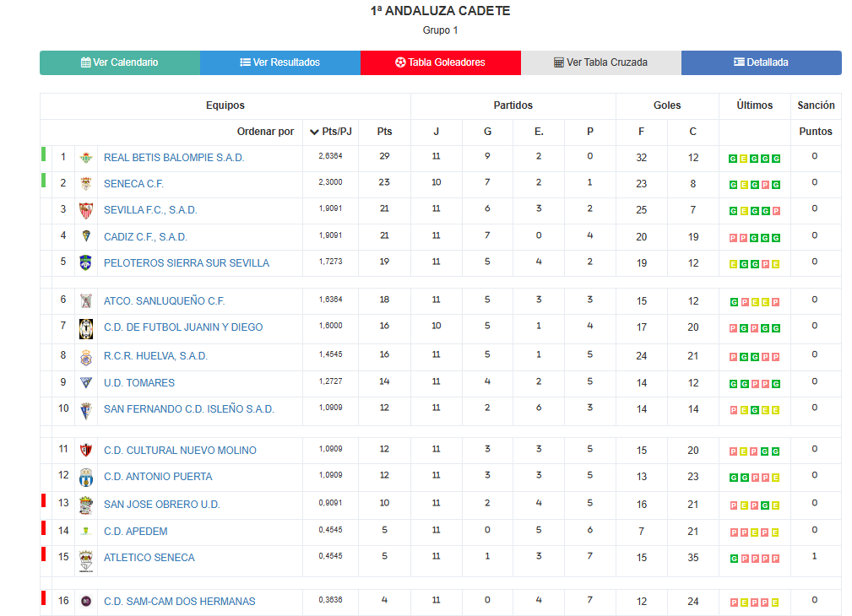Open the Ver Calendario button
852x616 pixels.
click(120, 62)
